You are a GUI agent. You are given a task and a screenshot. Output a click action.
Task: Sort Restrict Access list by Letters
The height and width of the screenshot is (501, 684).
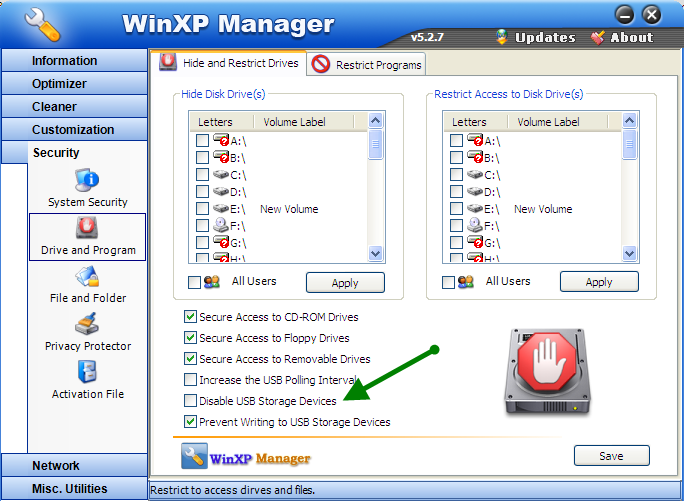[x=475, y=122]
